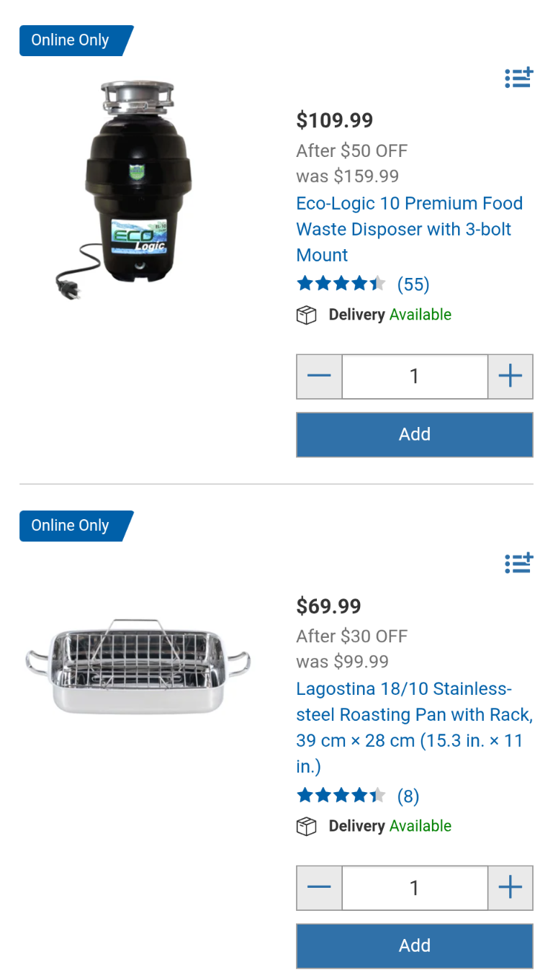Open Lagostina Stainless-steel Roasting Pan product link
Viewport: 553px width, 980px height.
tap(415, 727)
